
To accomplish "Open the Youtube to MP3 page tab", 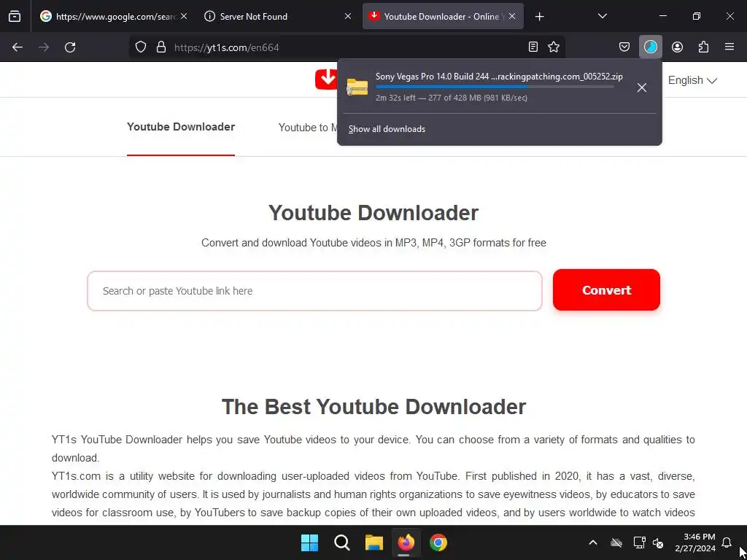I will (x=309, y=128).
